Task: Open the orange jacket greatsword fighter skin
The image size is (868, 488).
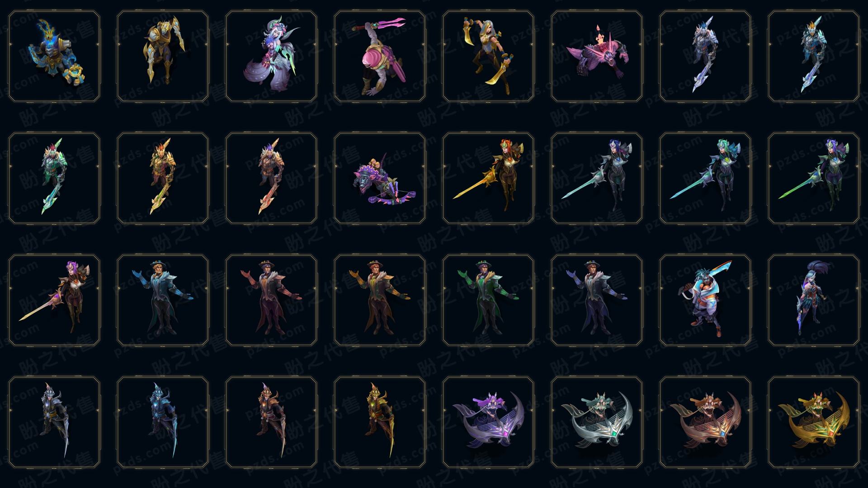Action: (705, 300)
